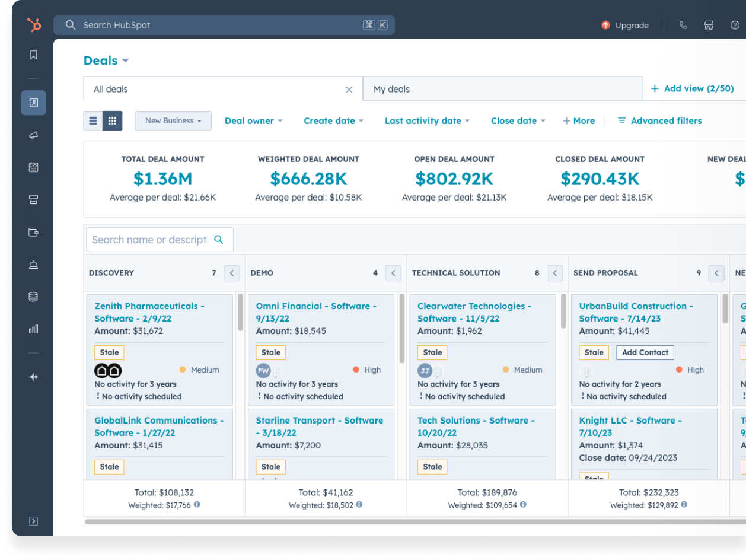Viewport: 746px width, 560px height.
Task: Click the board horizontal scrollbar
Action: (x=415, y=522)
